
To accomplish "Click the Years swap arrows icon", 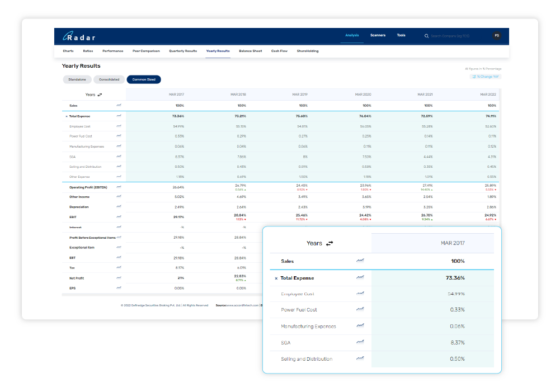I will [x=99, y=94].
